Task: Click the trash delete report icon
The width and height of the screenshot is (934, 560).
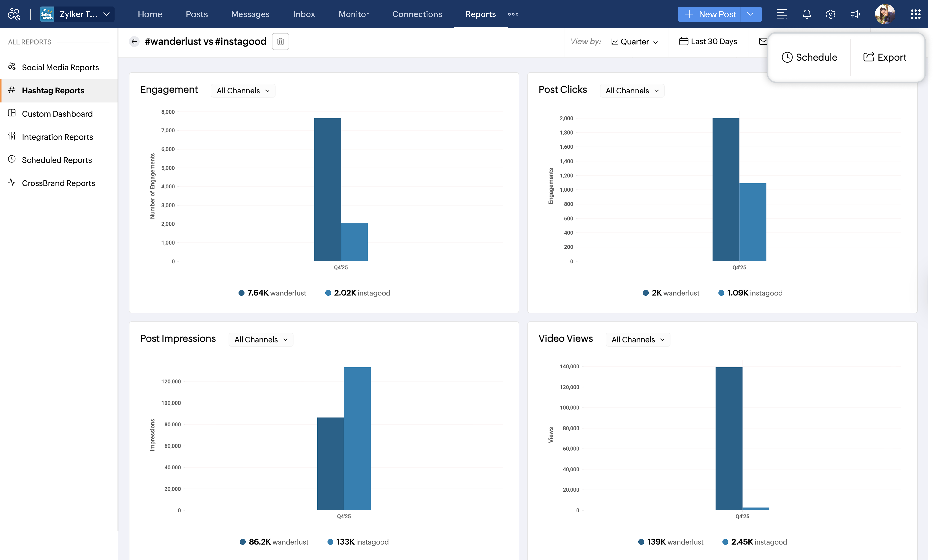Action: click(x=280, y=42)
